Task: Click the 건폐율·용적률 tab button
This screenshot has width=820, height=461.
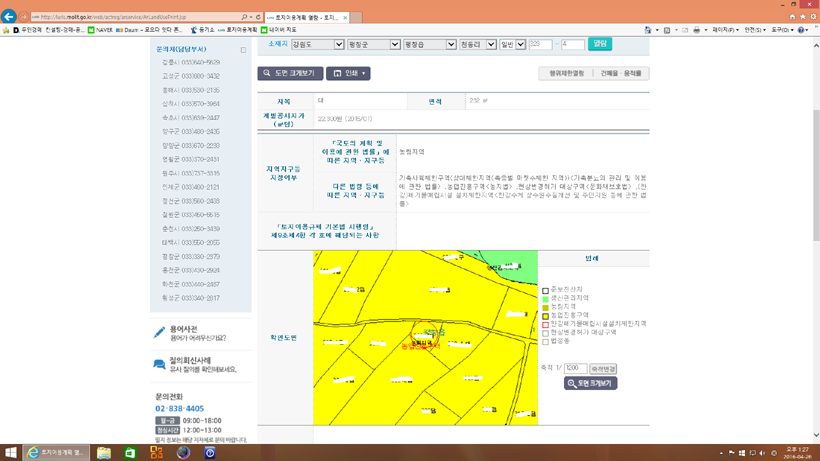Action: coord(621,73)
